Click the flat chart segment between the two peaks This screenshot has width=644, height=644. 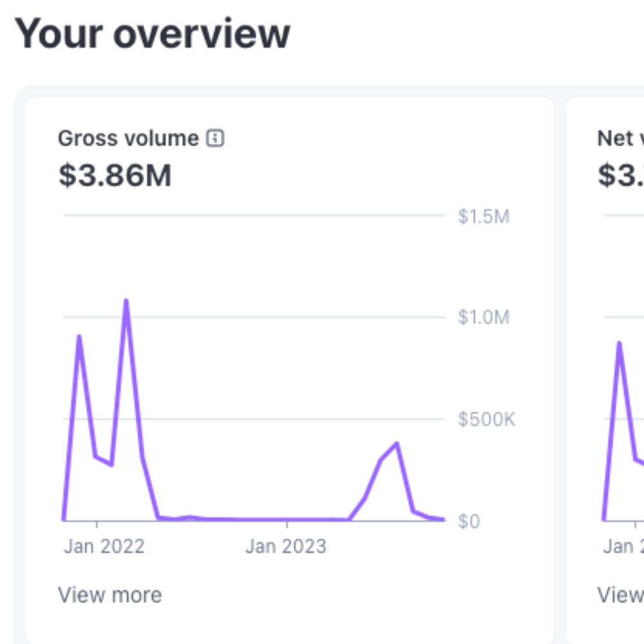[258, 517]
